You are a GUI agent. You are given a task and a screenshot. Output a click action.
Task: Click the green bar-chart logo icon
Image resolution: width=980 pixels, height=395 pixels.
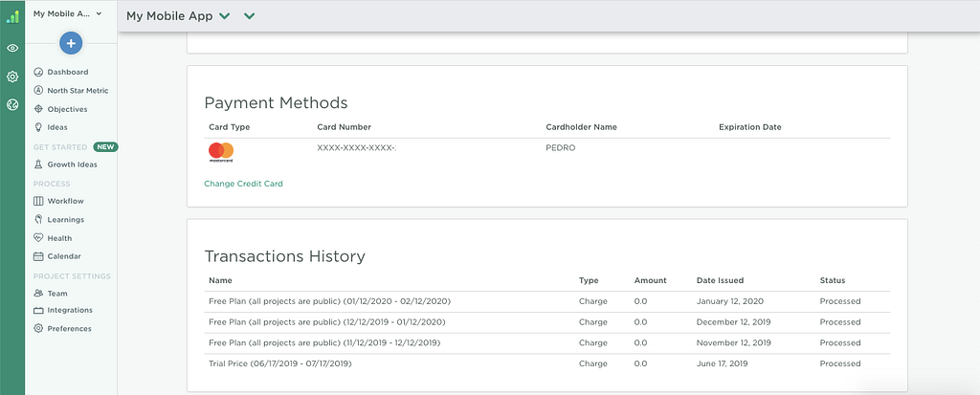[12, 16]
